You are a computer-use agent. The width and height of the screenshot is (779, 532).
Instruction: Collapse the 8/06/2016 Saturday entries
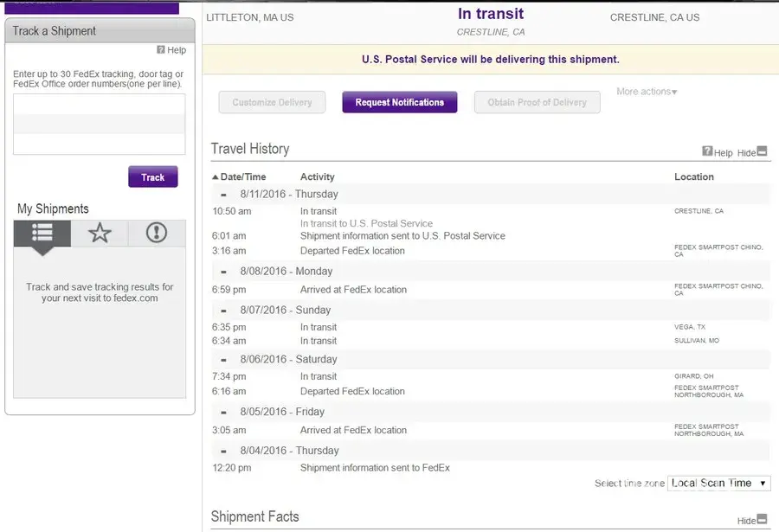point(224,360)
